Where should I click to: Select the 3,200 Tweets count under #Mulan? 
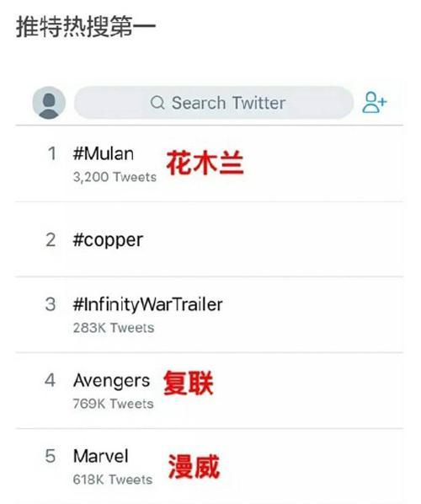coord(115,177)
